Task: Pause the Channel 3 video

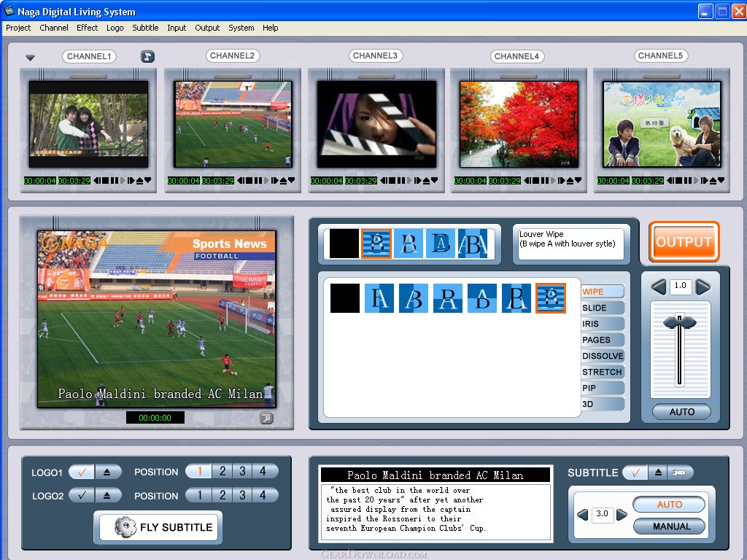Action: 401,181
